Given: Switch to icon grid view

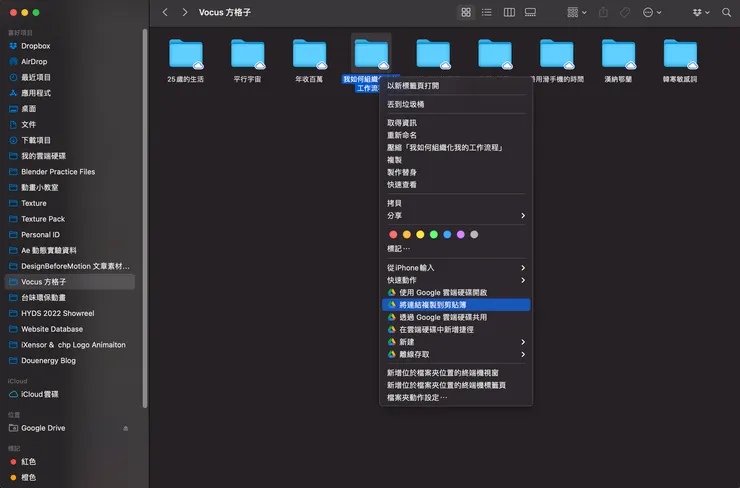Looking at the screenshot, I should tap(466, 12).
